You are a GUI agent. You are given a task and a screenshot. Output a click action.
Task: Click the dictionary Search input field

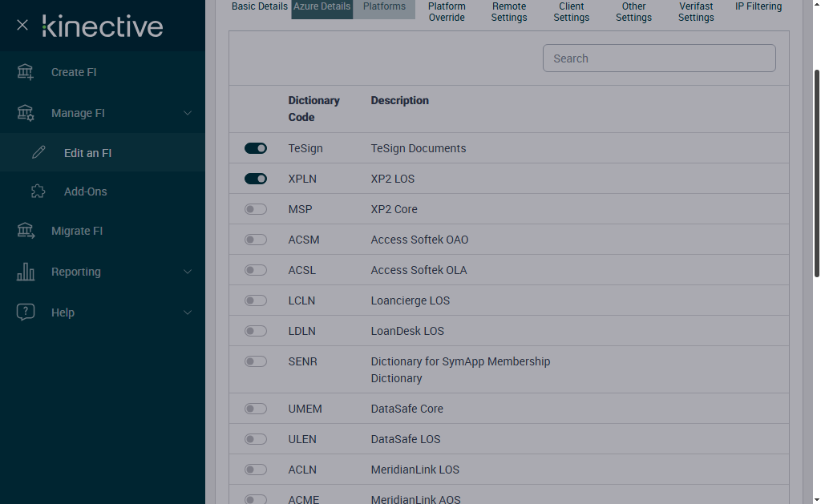(659, 58)
